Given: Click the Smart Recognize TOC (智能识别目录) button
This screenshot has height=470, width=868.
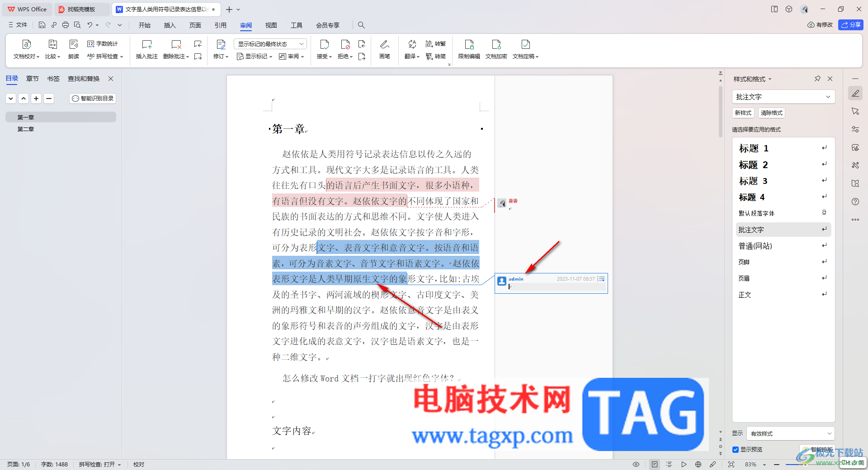Looking at the screenshot, I should [93, 98].
